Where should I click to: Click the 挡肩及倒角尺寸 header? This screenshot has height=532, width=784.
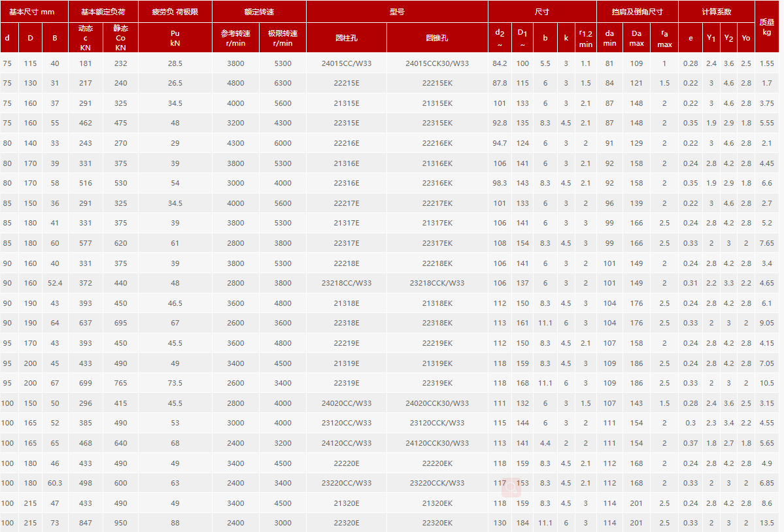tap(637, 12)
